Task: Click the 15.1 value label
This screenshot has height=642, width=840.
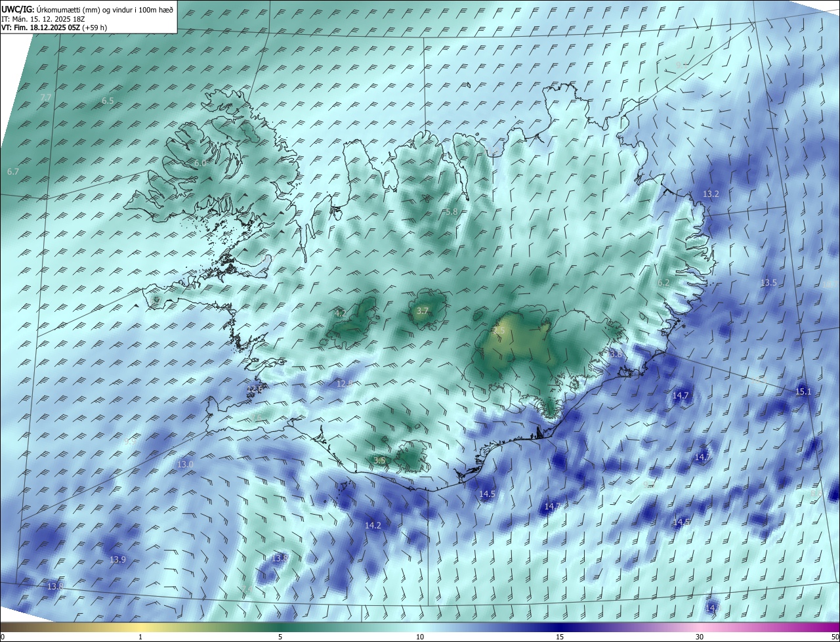Action: pyautogui.click(x=803, y=392)
